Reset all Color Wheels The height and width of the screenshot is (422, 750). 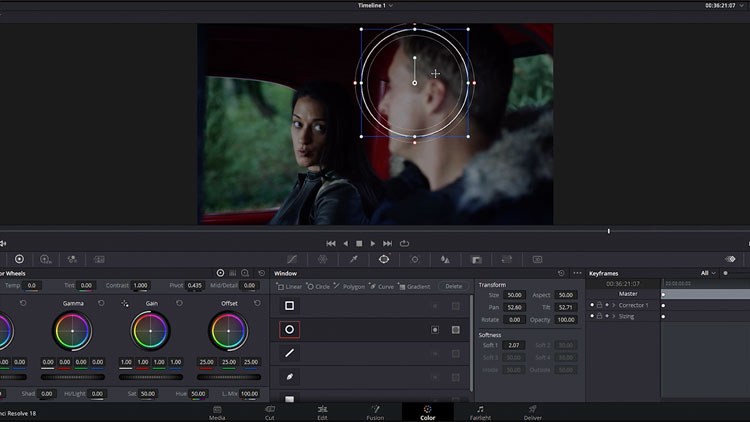(262, 273)
